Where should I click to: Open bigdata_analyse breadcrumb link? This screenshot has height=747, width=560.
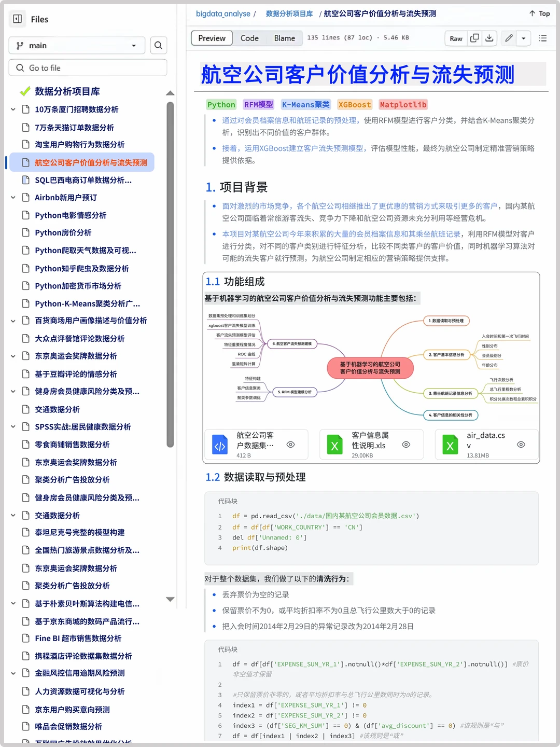223,13
